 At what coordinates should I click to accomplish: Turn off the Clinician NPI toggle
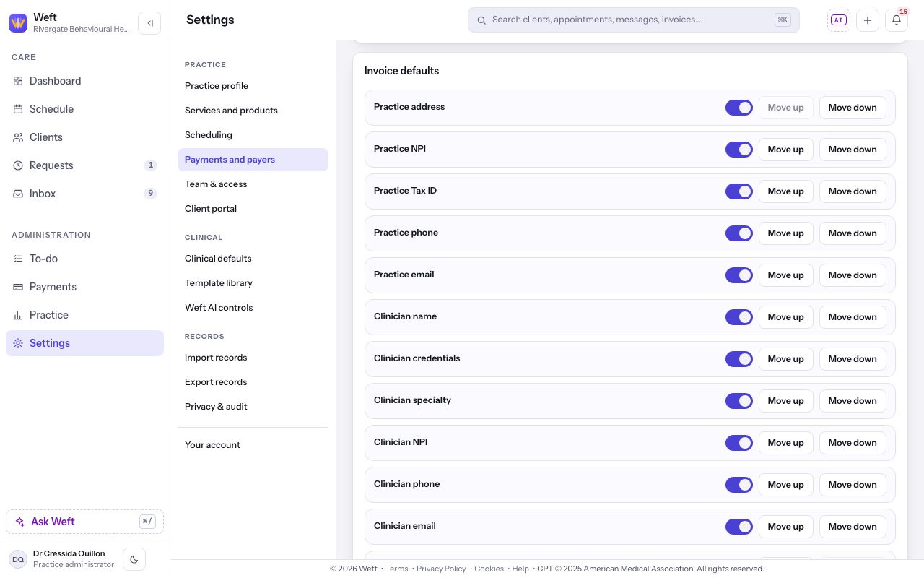739,443
